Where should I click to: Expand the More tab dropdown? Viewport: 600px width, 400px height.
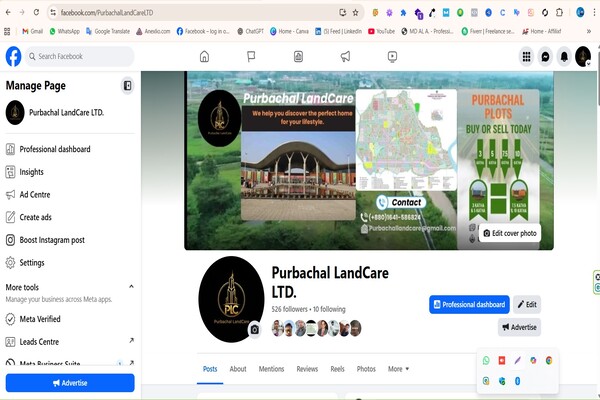click(398, 369)
